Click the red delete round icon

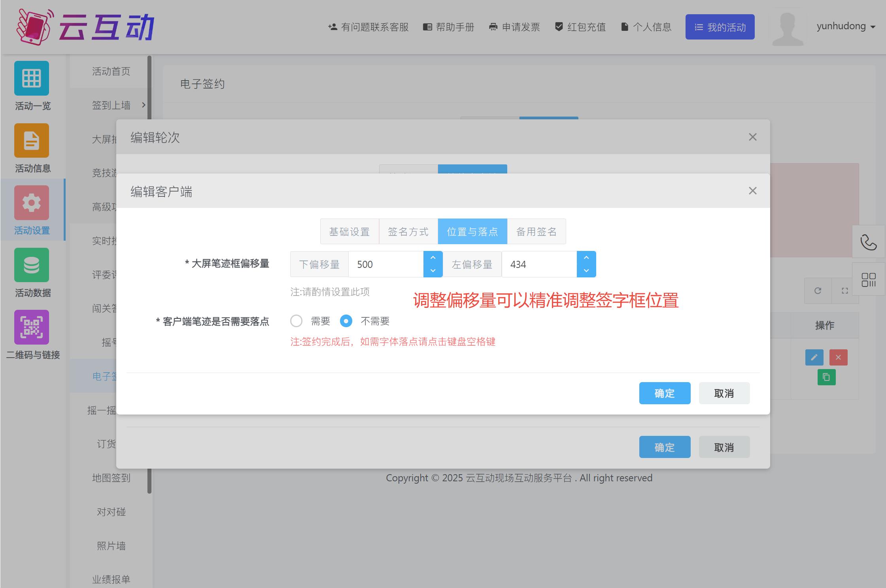tap(838, 358)
